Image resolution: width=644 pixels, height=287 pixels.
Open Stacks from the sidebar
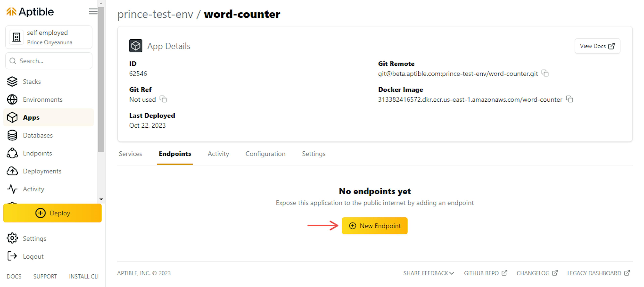pyautogui.click(x=32, y=81)
